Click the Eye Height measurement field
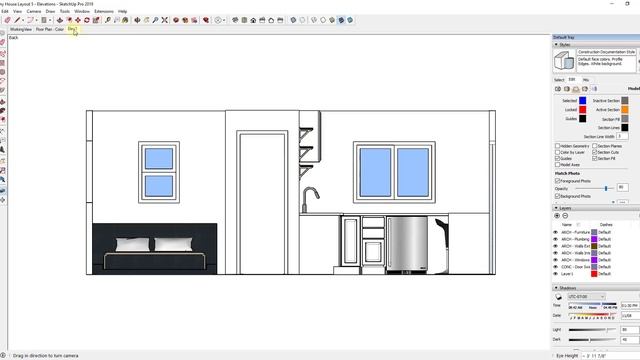 click(x=611, y=356)
